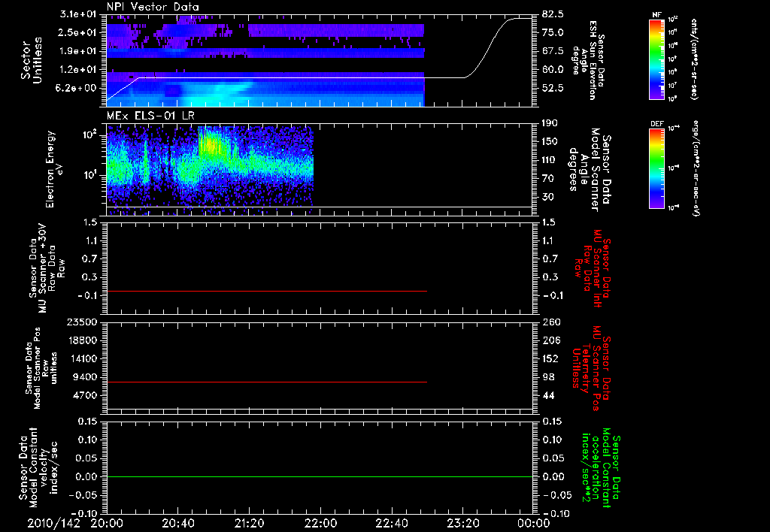Screen dimensions: 770x532
Task: Click the '9400' scanner position axis value
Action: (x=86, y=377)
